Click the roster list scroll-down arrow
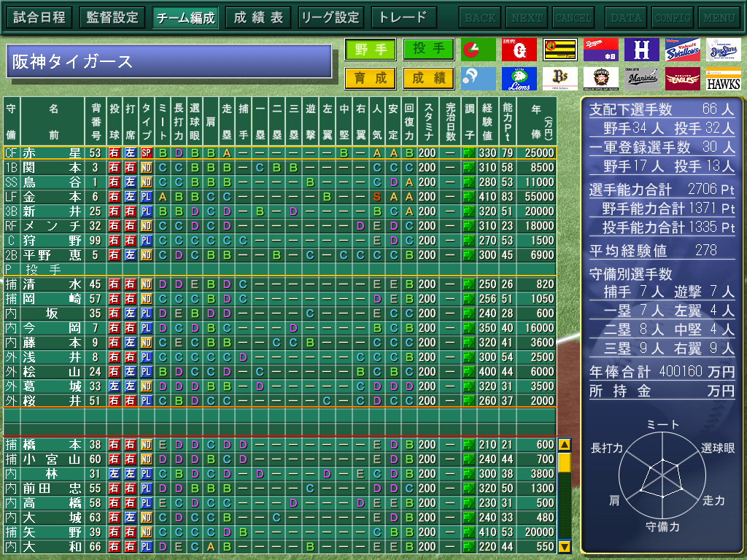 point(565,547)
